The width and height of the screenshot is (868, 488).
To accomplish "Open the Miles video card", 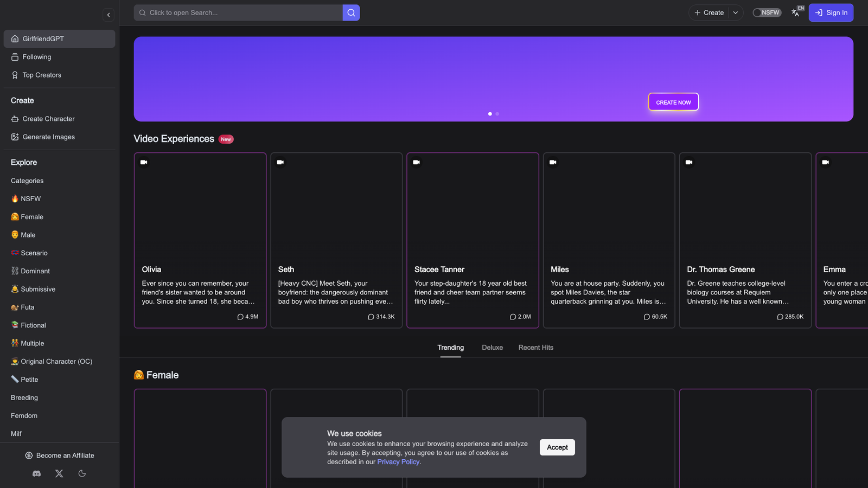I will pos(609,240).
